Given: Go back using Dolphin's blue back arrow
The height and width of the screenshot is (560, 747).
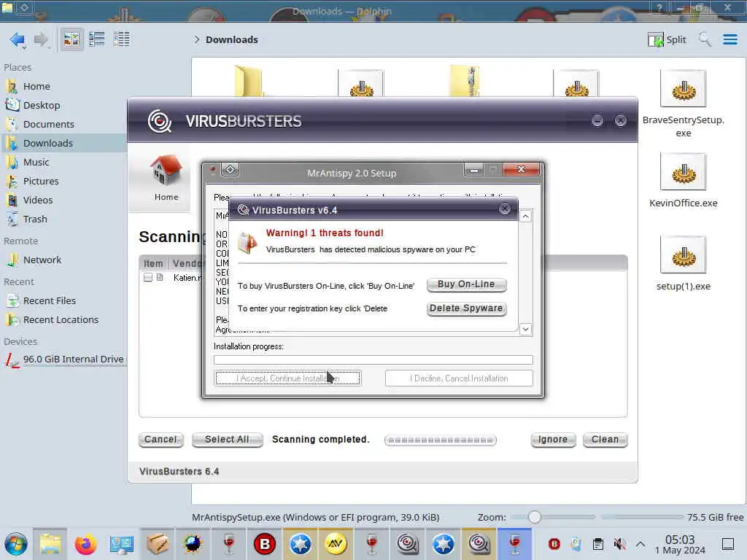Looking at the screenshot, I should 18,39.
